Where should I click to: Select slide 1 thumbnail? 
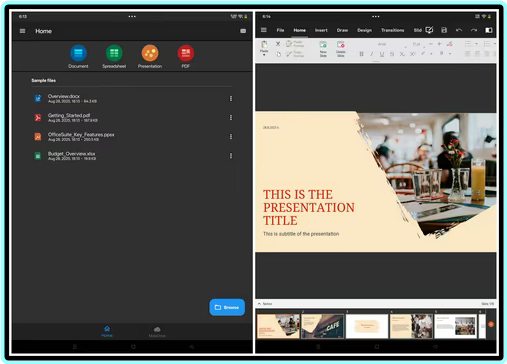279,326
